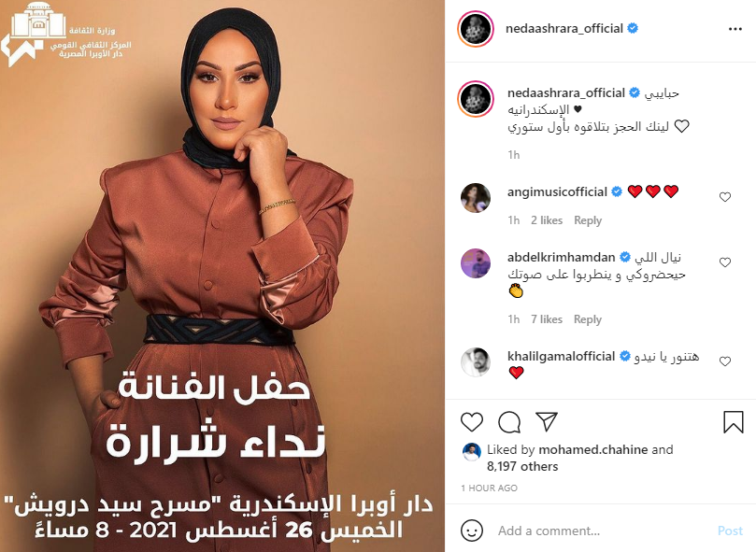The image size is (756, 552).
Task: Open abdelkrimhamdan's profile avatar
Action: pos(476,263)
